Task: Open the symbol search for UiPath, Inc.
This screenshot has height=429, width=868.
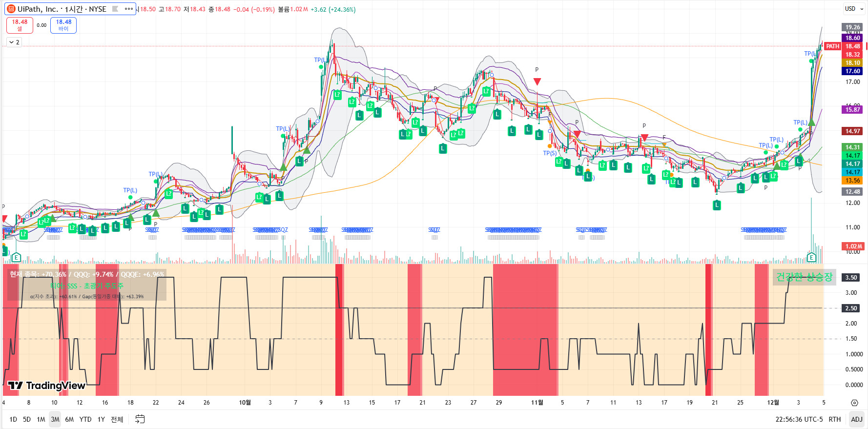Action: pyautogui.click(x=62, y=9)
